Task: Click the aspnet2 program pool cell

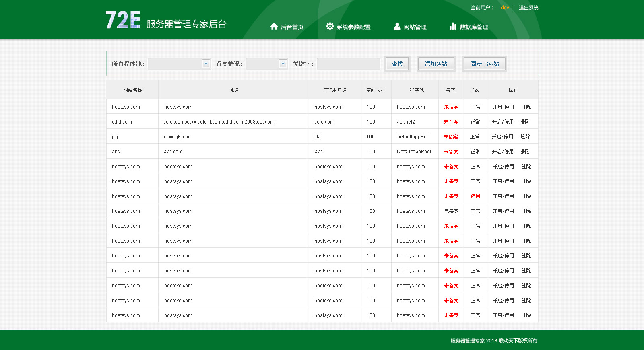Action: tap(406, 122)
